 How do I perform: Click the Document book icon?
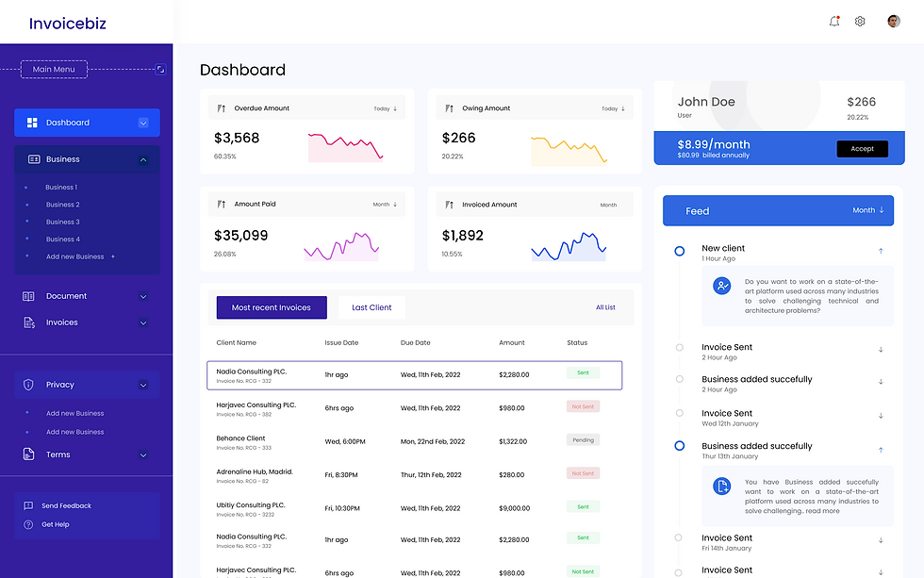point(28,296)
